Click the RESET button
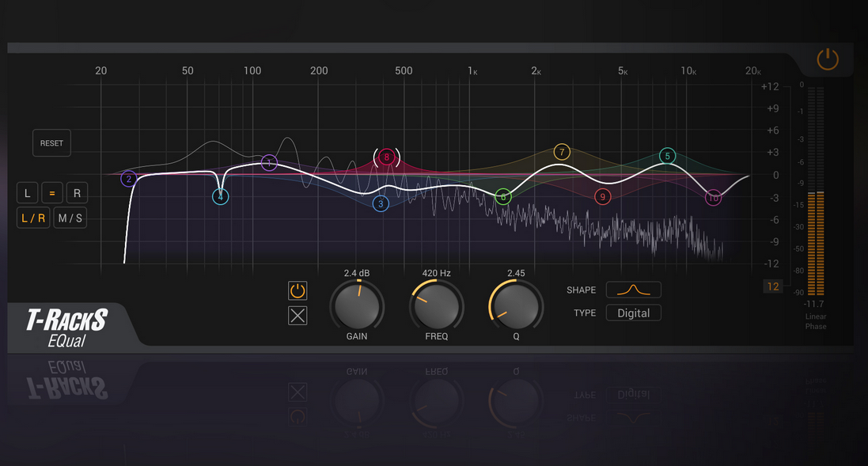 tap(51, 142)
